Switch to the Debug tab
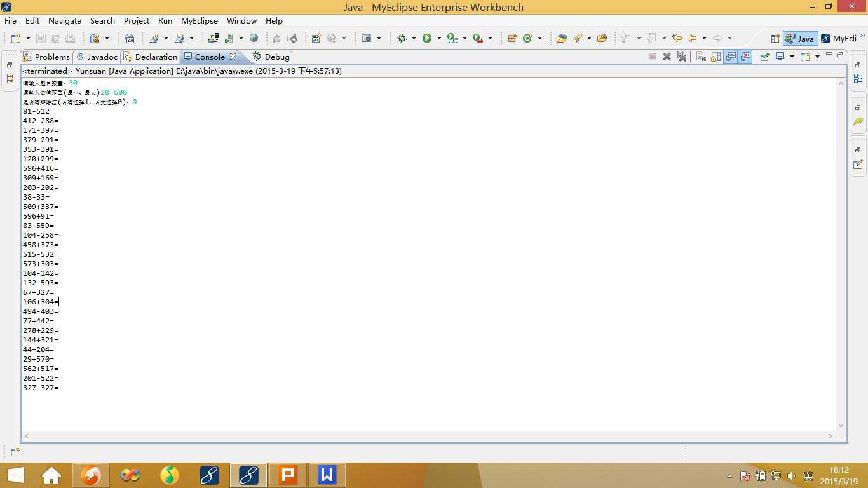This screenshot has height=488, width=868. tap(271, 57)
